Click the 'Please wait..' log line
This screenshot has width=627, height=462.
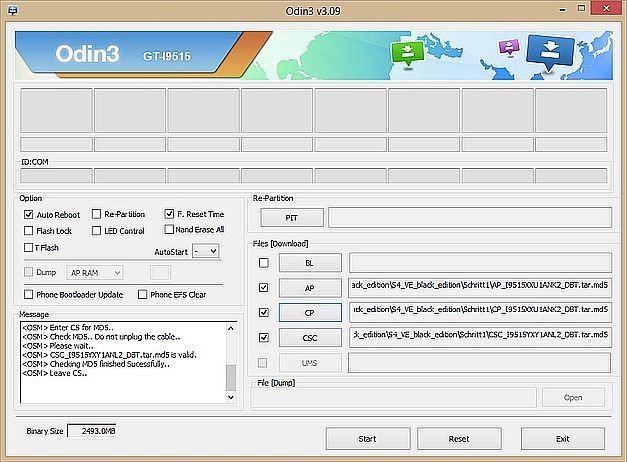point(58,346)
